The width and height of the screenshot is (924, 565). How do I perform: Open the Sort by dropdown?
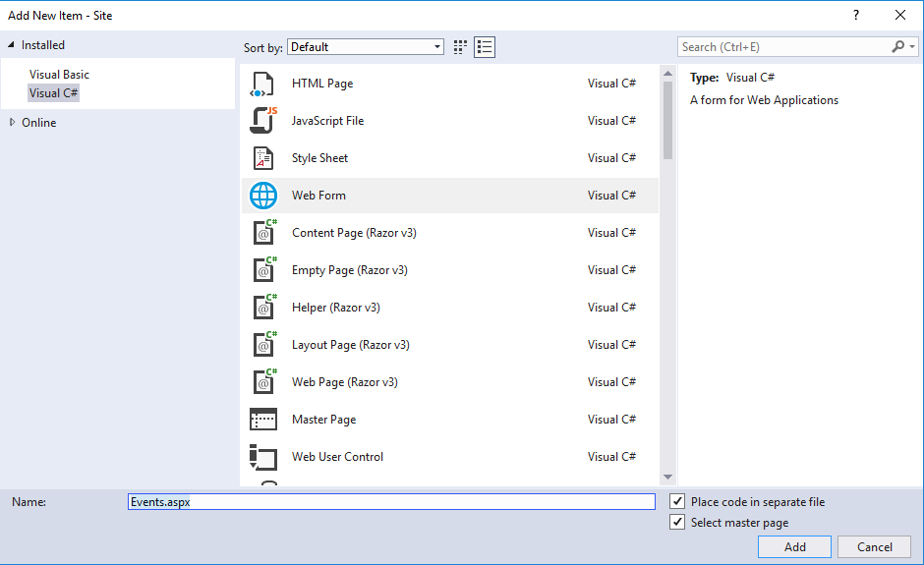click(366, 47)
